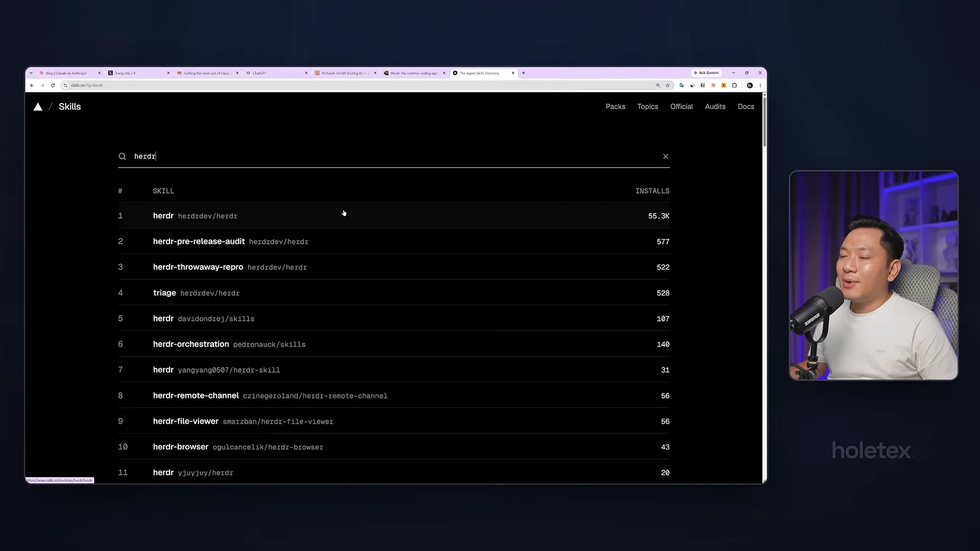
Task: Open the herdr-orchestration skill row
Action: tap(394, 344)
